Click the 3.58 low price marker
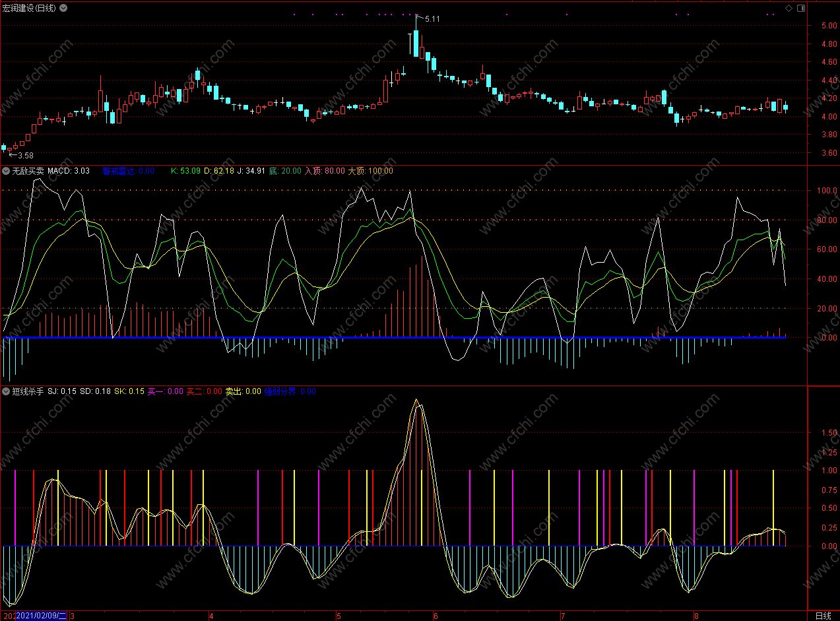The image size is (840, 621). click(25, 155)
